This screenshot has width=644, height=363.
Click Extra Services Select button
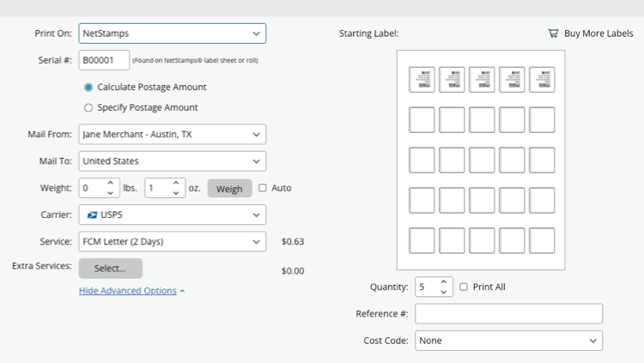[x=111, y=268]
